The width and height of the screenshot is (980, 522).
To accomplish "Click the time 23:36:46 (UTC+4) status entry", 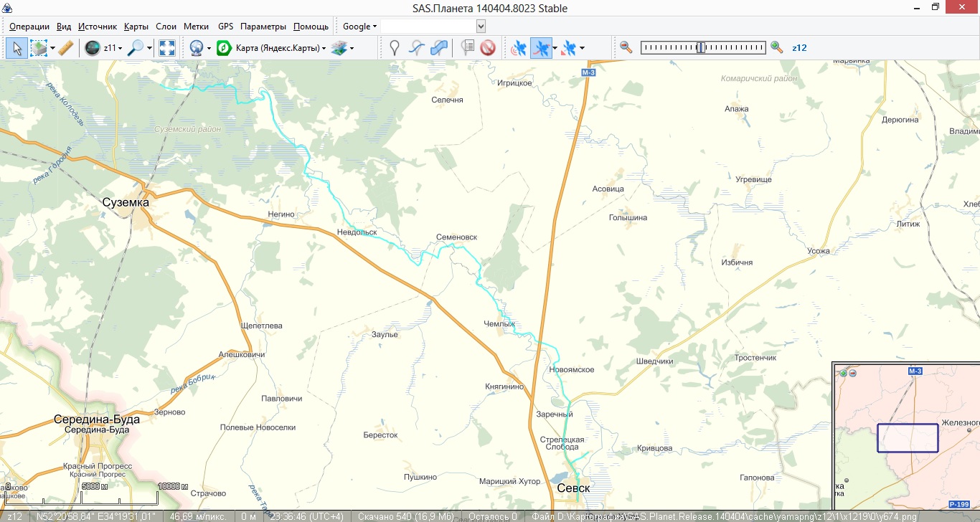I will coord(306,516).
